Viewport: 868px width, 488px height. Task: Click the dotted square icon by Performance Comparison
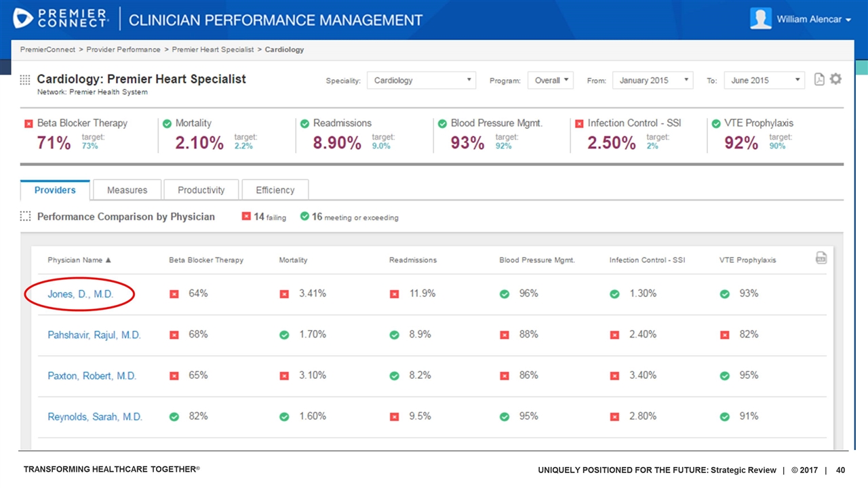pyautogui.click(x=25, y=217)
